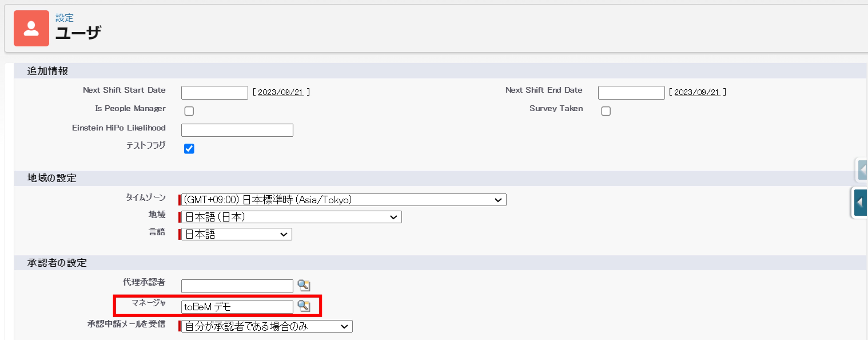The image size is (868, 340).
Task: Click the date link next to Next Shift End Date
Action: pyautogui.click(x=697, y=92)
